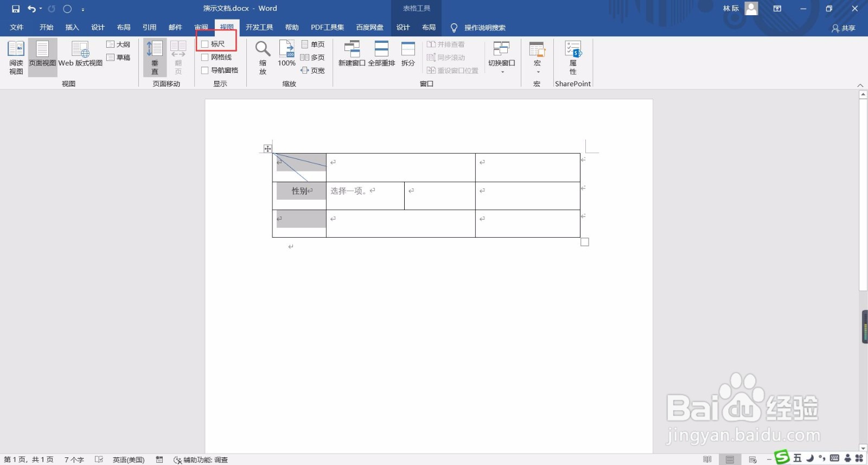Toggle the Sogou 五 input mode
868x465 pixels.
pos(797,458)
